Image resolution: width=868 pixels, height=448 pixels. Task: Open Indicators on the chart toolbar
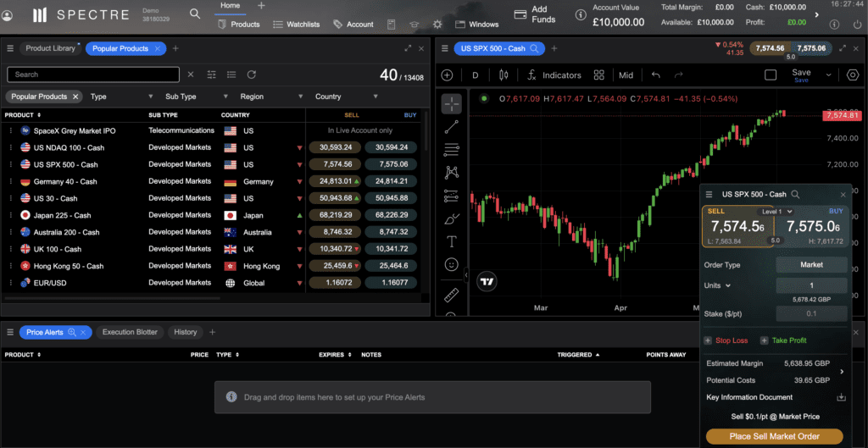[554, 75]
